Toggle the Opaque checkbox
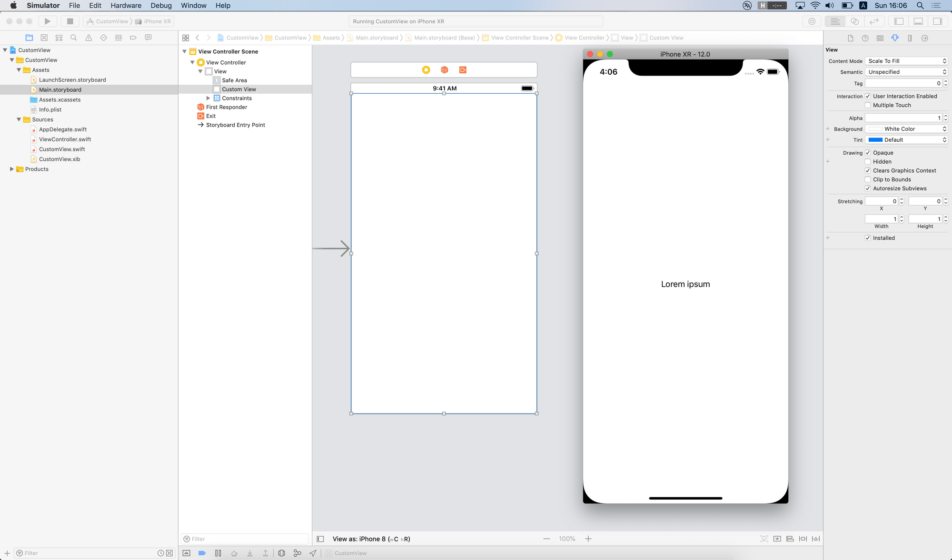The image size is (952, 560). 868,153
